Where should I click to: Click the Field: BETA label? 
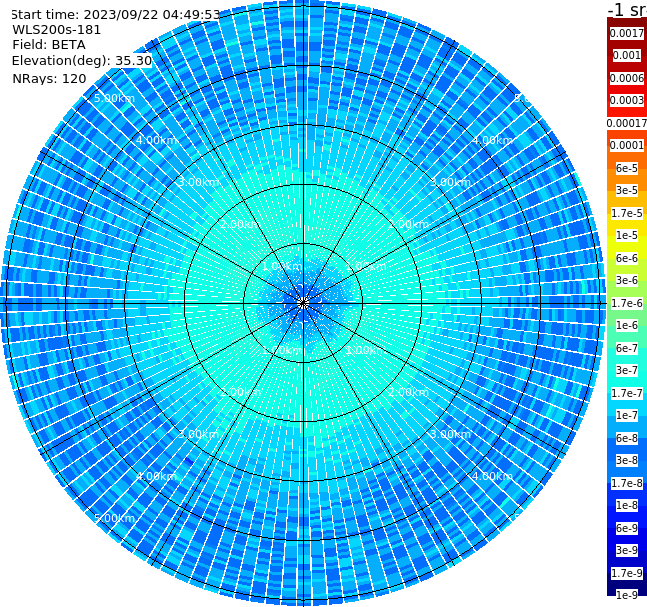coord(49,45)
